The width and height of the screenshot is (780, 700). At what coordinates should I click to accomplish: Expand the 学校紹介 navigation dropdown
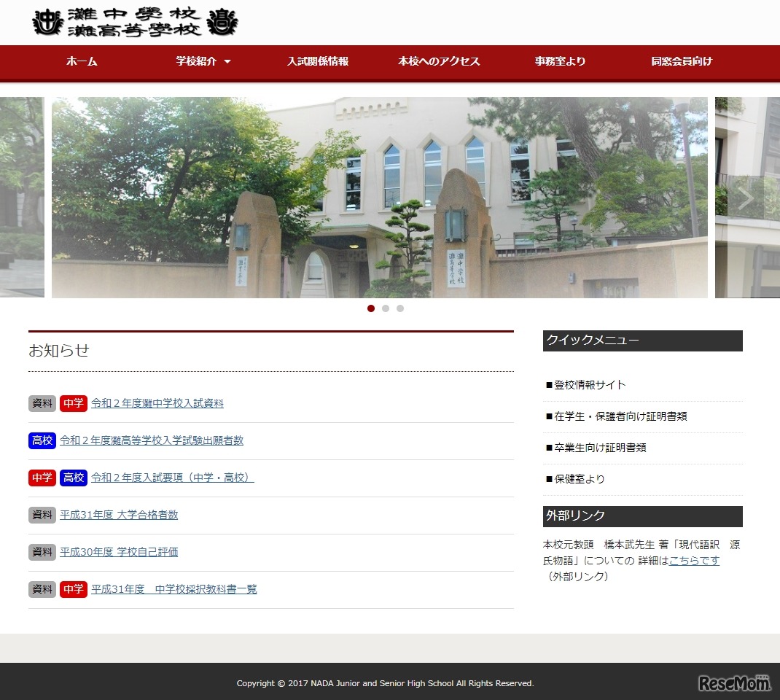[x=201, y=62]
